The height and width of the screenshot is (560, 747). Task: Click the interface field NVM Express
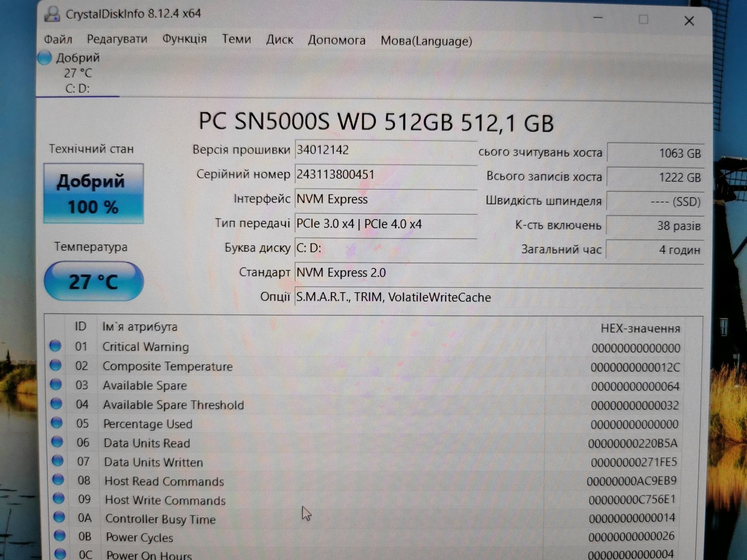point(386,199)
